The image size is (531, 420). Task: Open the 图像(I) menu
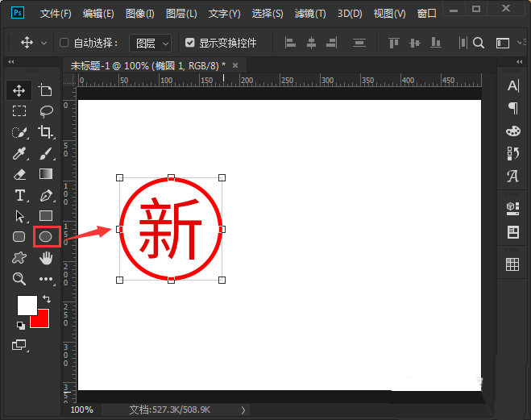(x=140, y=14)
